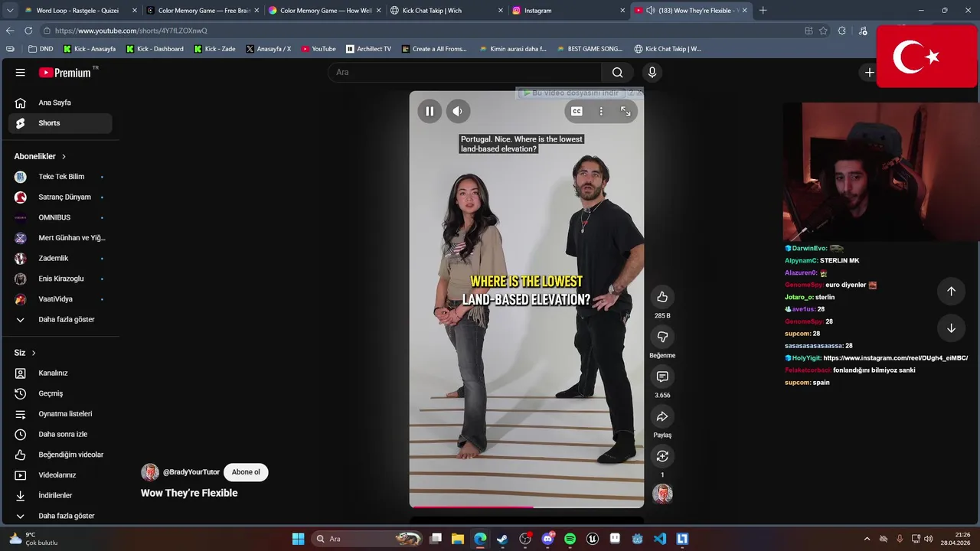Open VaatiVidya channel
This screenshot has height=551, width=980.
(60, 299)
